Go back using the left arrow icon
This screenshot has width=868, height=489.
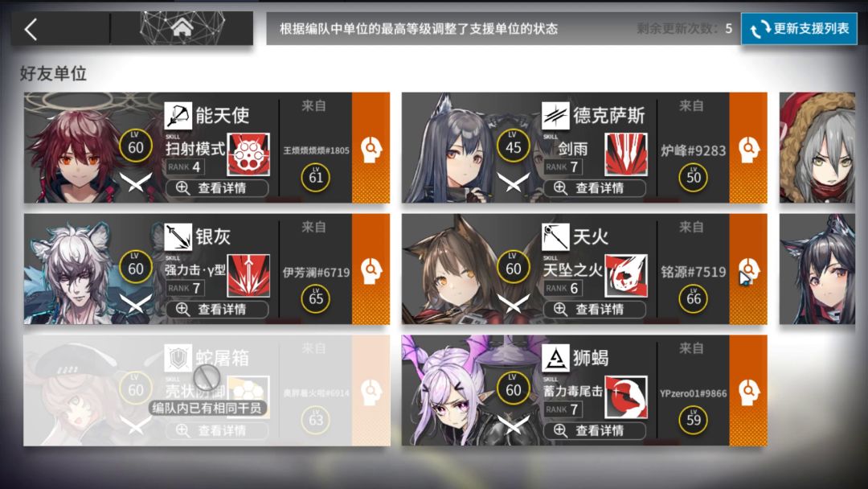coord(31,29)
